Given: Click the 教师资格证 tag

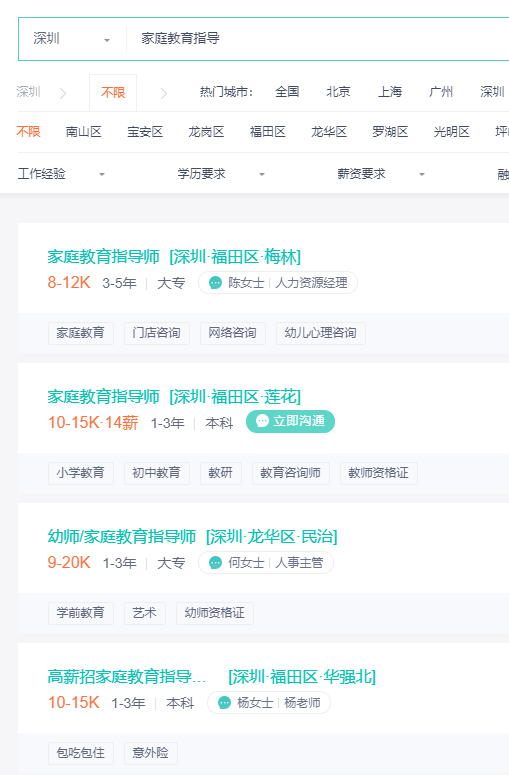Looking at the screenshot, I should (379, 473).
